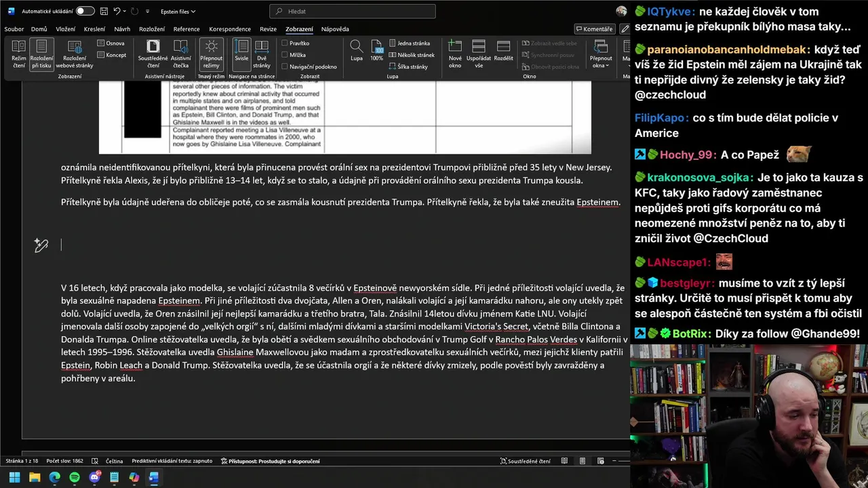This screenshot has width=868, height=488.
Task: Switch to the Reference tab
Action: pos(186,29)
